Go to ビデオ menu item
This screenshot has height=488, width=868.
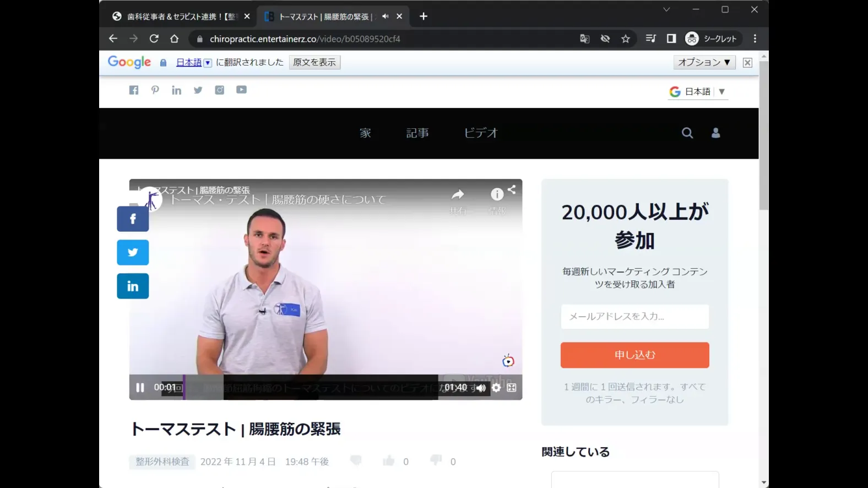pos(481,133)
